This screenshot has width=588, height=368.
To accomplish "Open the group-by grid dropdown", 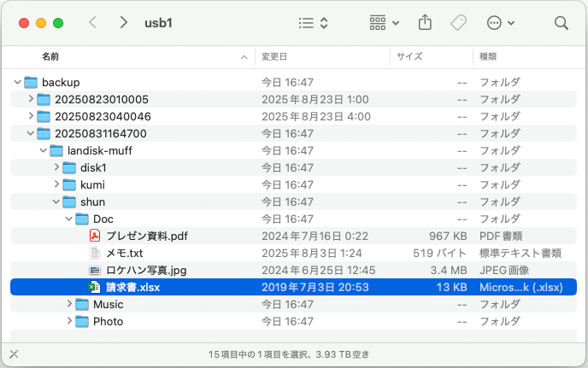I will pyautogui.click(x=384, y=23).
